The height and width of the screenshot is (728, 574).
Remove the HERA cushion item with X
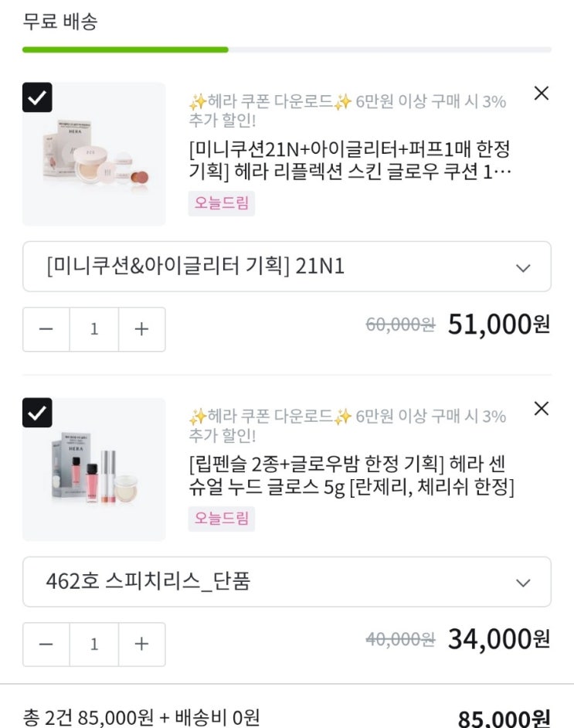(542, 94)
